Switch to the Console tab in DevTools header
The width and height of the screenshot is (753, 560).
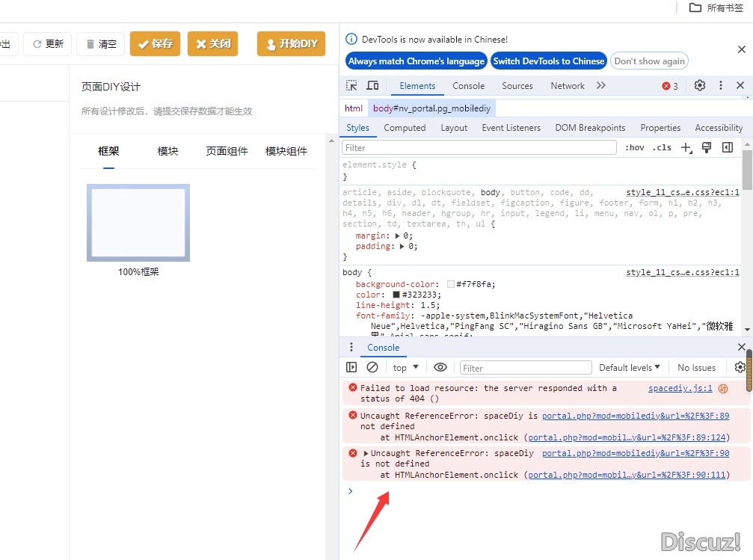click(468, 85)
